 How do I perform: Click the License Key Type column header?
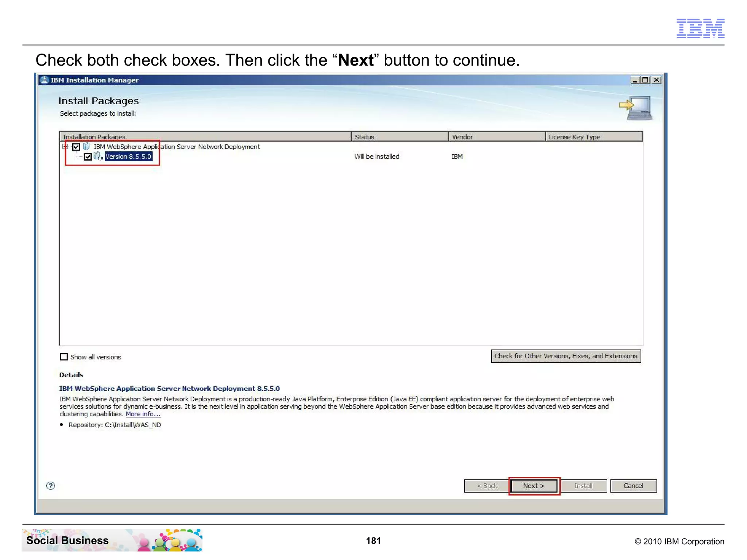[594, 137]
